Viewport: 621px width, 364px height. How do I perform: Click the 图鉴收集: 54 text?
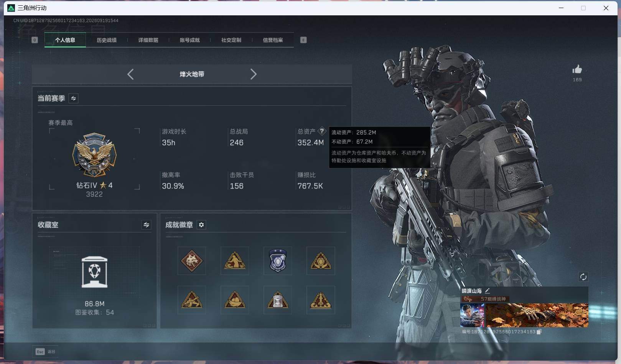pyautogui.click(x=94, y=313)
